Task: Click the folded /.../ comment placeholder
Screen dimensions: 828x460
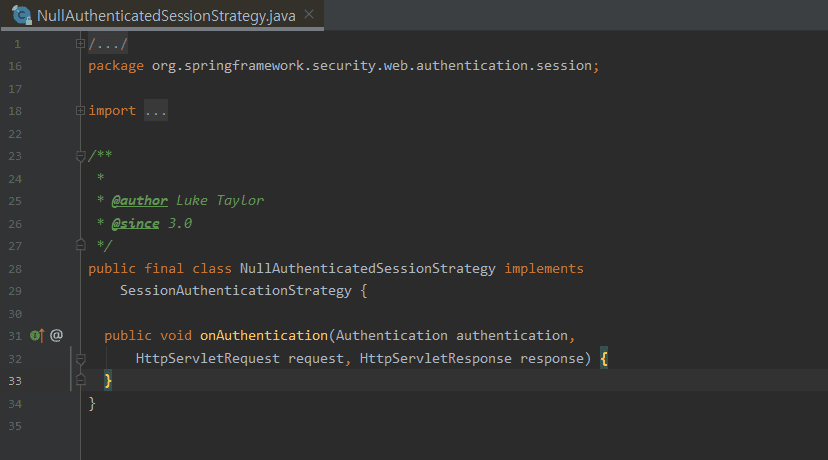Action: (x=108, y=44)
